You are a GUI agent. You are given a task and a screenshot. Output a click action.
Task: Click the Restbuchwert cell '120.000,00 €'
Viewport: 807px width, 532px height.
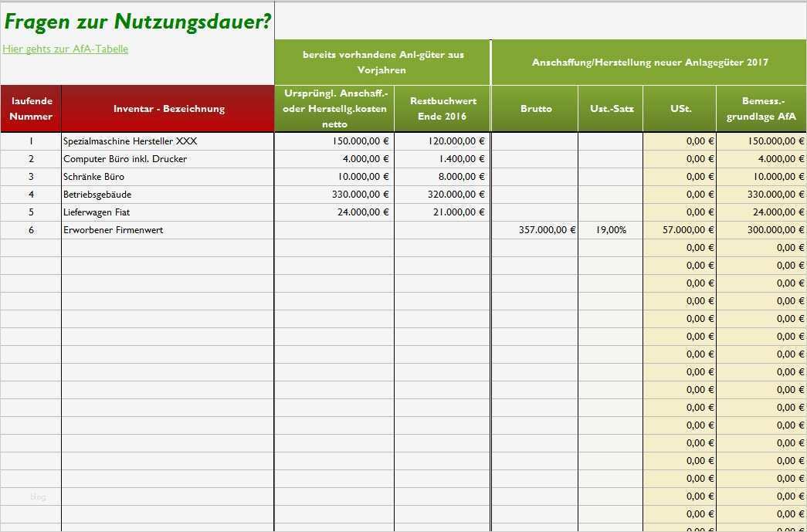pyautogui.click(x=442, y=141)
